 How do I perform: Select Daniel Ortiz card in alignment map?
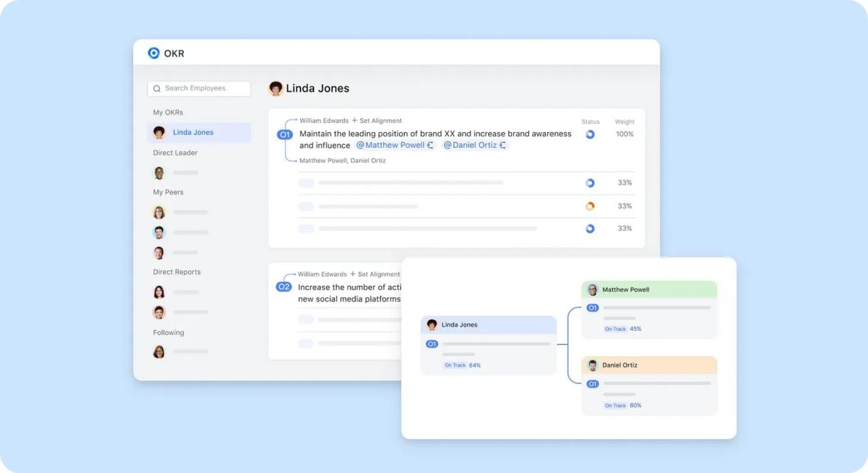tap(649, 386)
